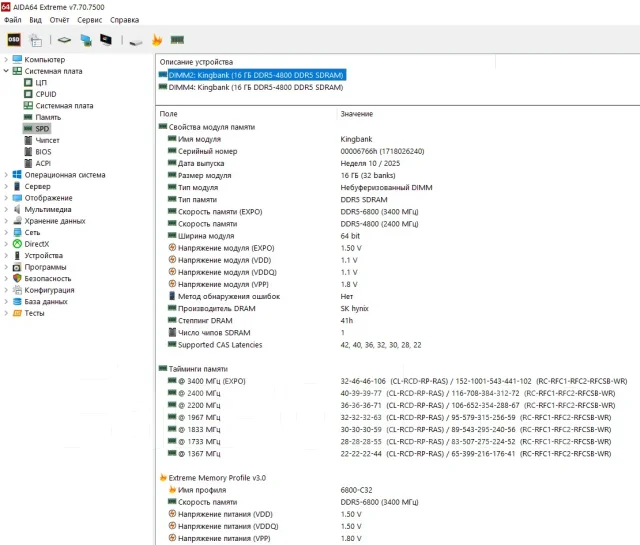
Task: Expand the Сеть tree node
Action: click(x=6, y=232)
